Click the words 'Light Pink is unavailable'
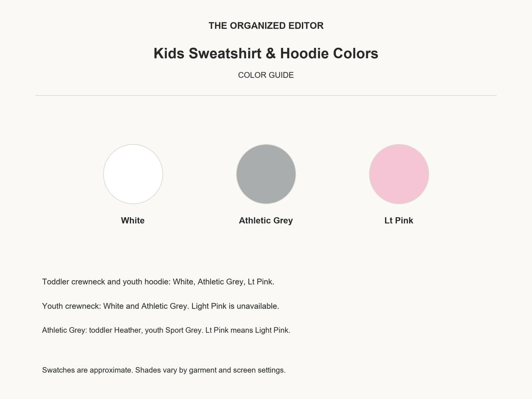 pyautogui.click(x=235, y=306)
